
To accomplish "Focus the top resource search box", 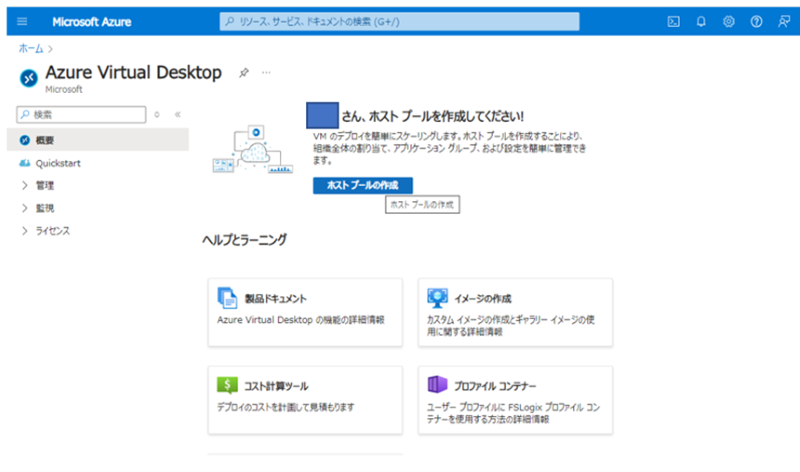I will pos(399,21).
